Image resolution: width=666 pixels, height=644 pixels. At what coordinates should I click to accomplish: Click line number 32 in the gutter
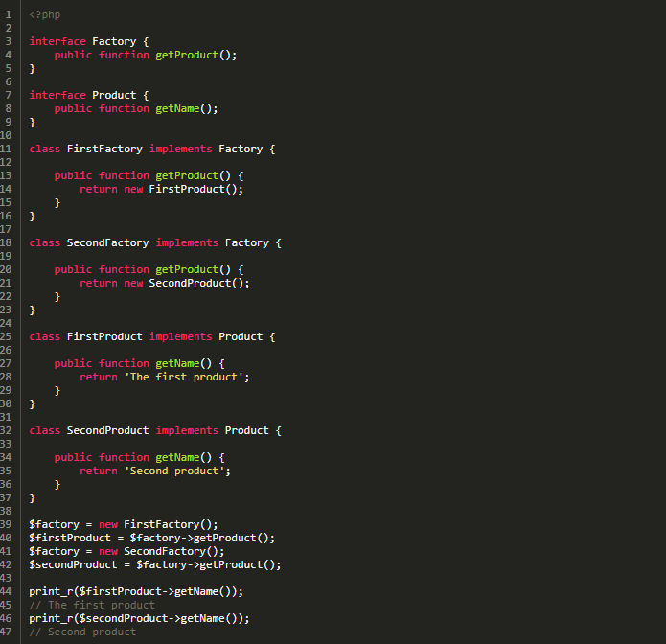(x=7, y=430)
